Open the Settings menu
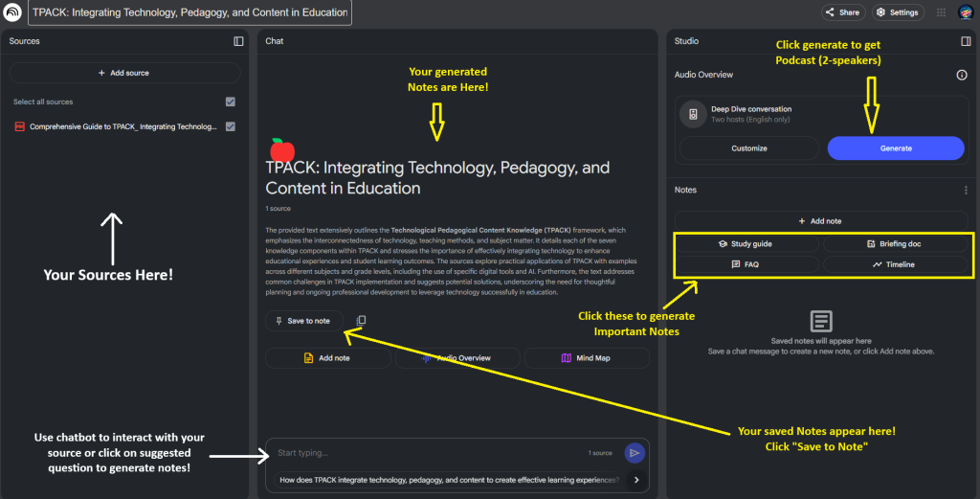The height and width of the screenshot is (499, 980). tap(897, 12)
